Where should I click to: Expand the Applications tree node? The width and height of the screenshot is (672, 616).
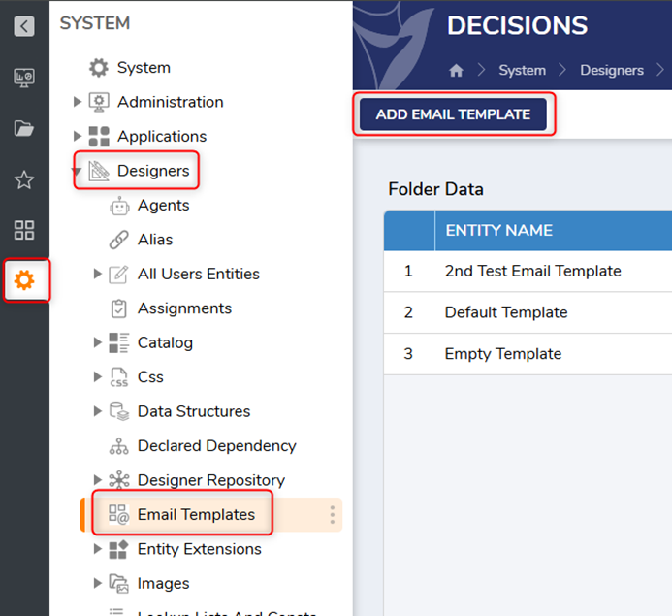[78, 137]
